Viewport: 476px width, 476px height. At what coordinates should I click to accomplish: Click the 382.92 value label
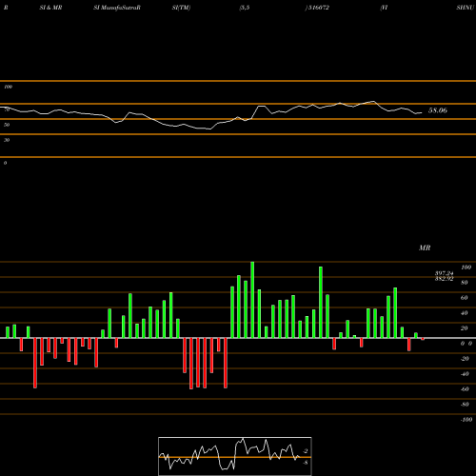(444, 279)
